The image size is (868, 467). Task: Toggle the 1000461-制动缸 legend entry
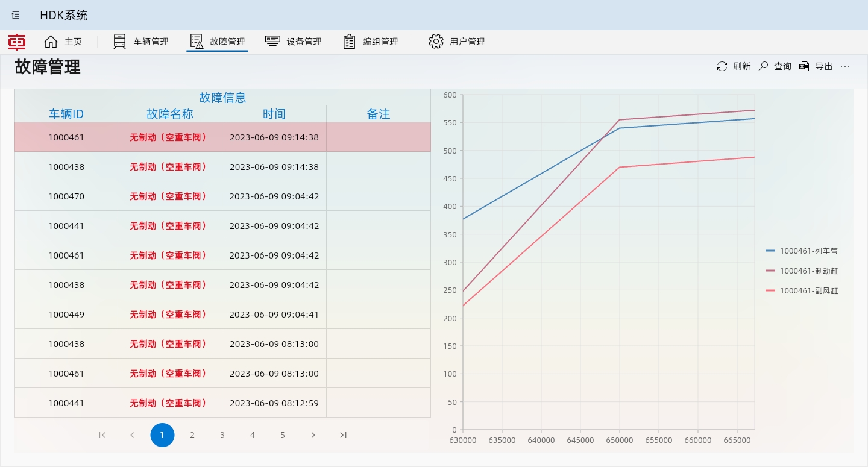tap(802, 271)
